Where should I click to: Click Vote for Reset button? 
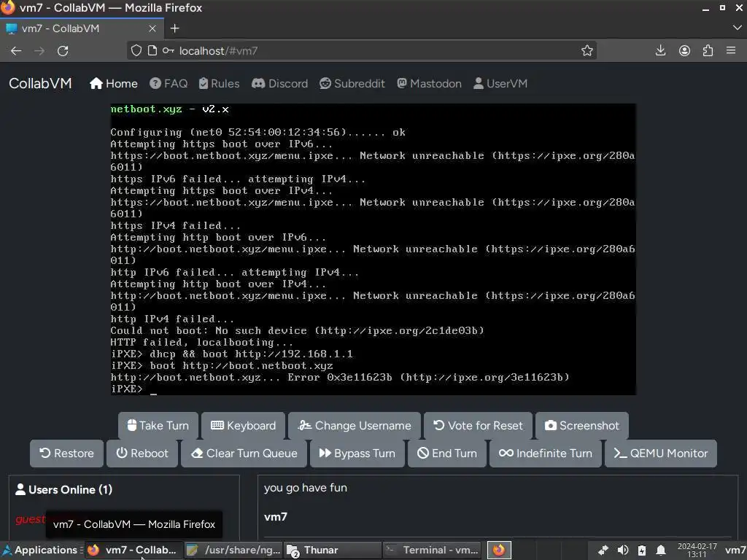[478, 425]
